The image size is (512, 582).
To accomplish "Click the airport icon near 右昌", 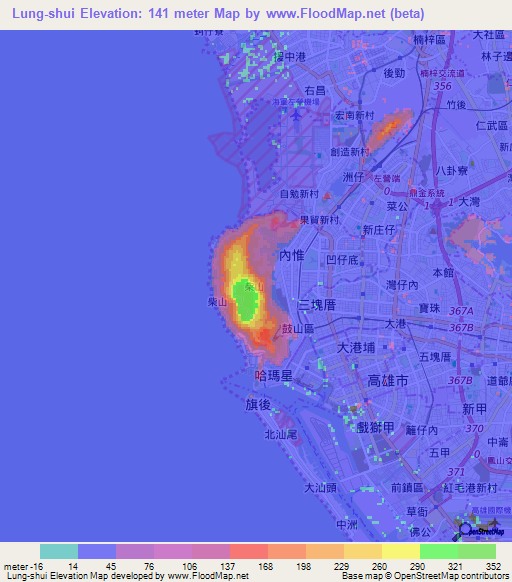I will point(296,115).
